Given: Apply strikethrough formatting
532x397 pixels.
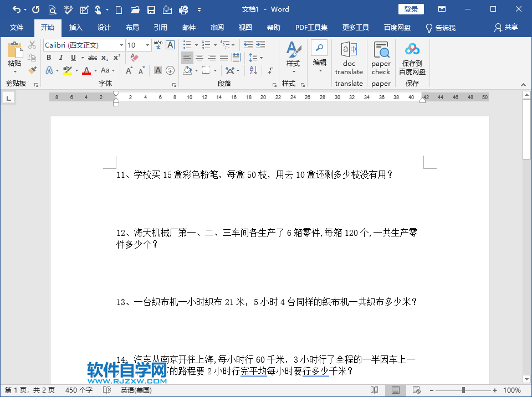Looking at the screenshot, I should (92, 57).
